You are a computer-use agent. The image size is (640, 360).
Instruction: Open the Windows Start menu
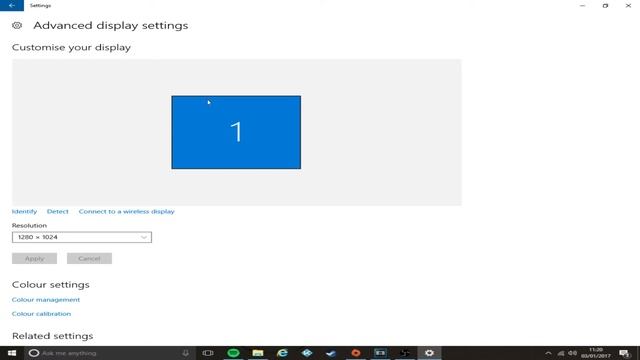[x=12, y=353]
